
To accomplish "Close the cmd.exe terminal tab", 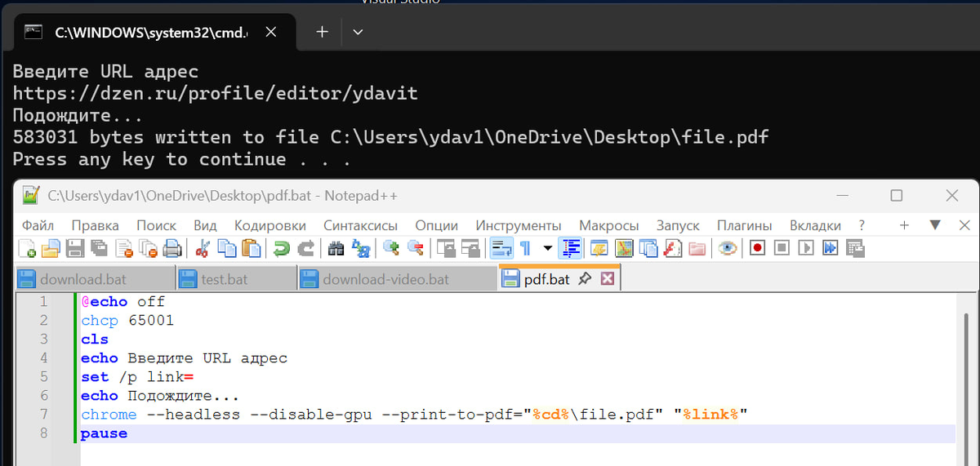I will 271,33.
